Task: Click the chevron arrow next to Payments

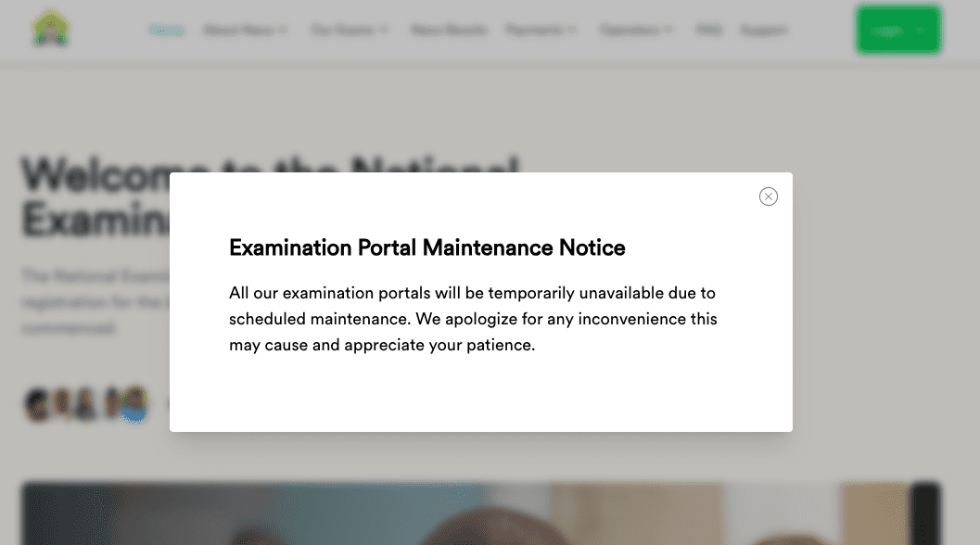Action: [573, 29]
